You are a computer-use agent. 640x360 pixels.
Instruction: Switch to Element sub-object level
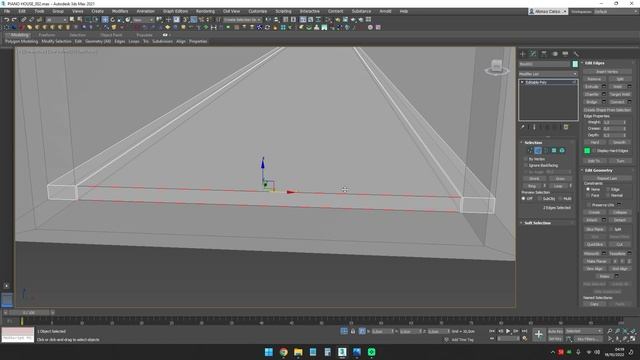[562, 151]
